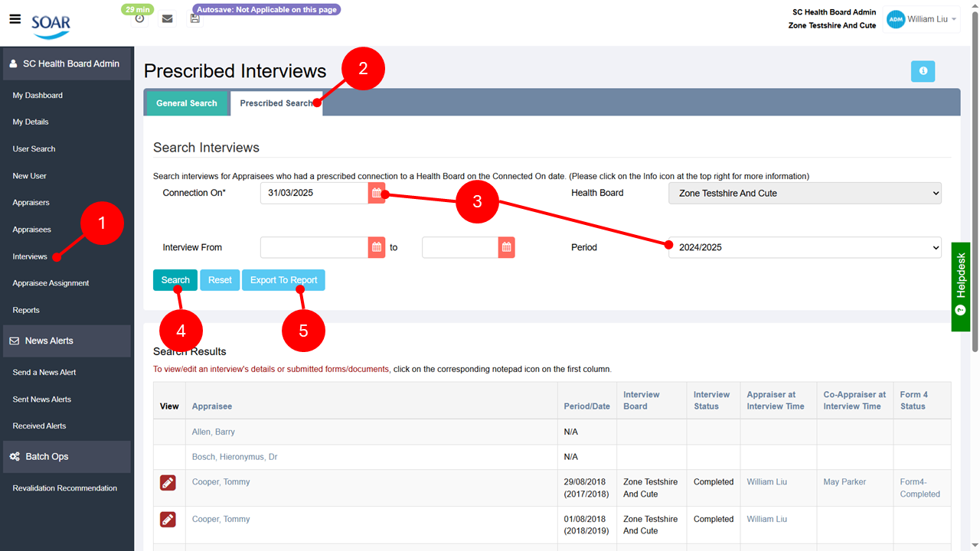The height and width of the screenshot is (551, 980).
Task: Click the save disk icon in header
Action: pyautogui.click(x=195, y=18)
